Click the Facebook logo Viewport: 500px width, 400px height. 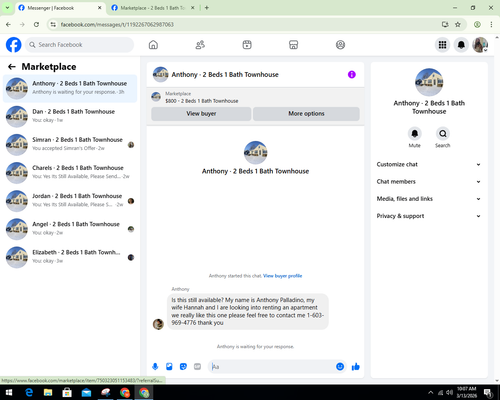[x=14, y=45]
